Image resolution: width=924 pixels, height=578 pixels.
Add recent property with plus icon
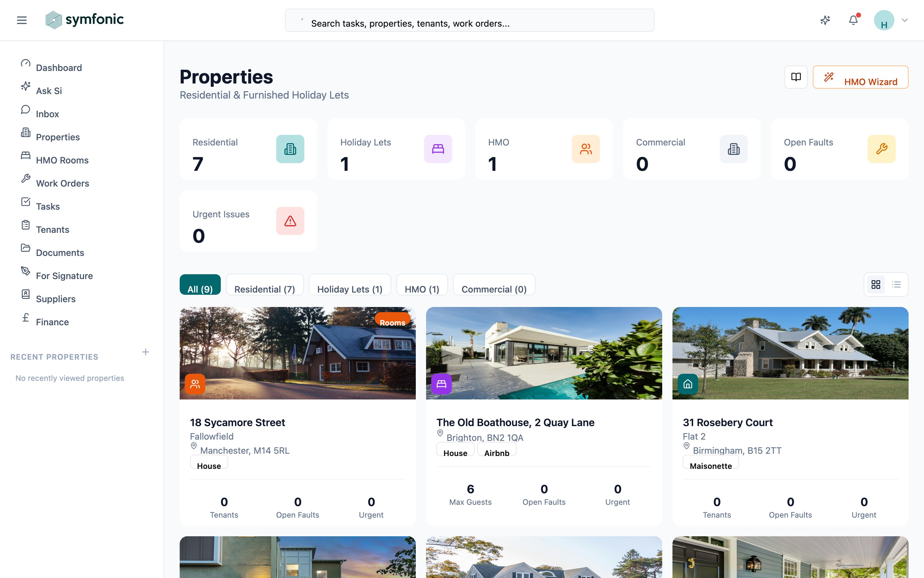[x=145, y=352]
